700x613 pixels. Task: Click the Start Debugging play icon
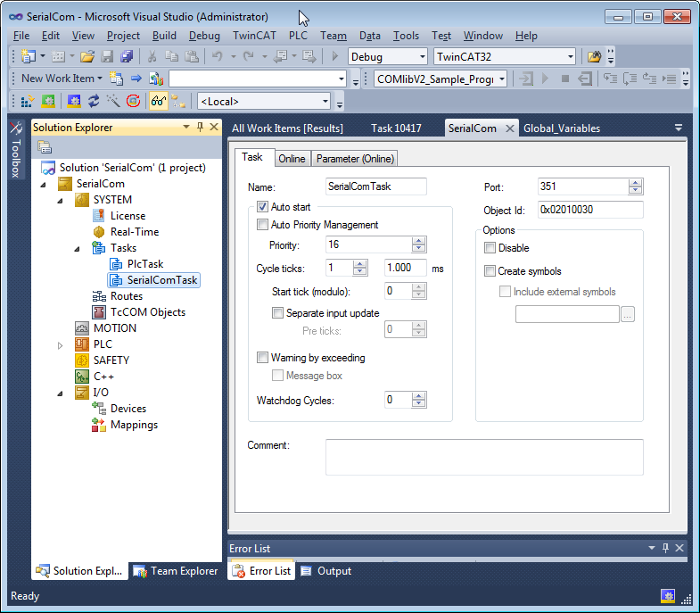pyautogui.click(x=334, y=56)
